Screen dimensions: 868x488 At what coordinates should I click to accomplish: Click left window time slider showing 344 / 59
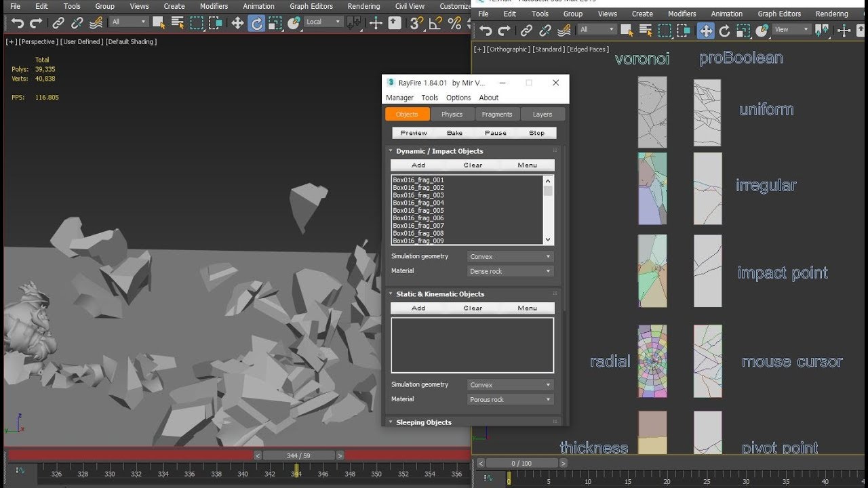tap(298, 455)
